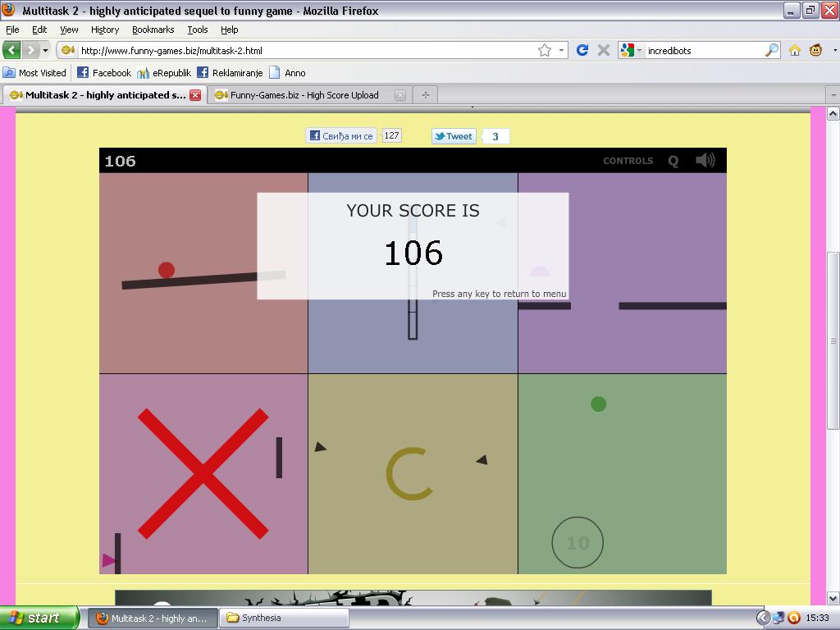
Task: Open the View menu
Action: (69, 30)
